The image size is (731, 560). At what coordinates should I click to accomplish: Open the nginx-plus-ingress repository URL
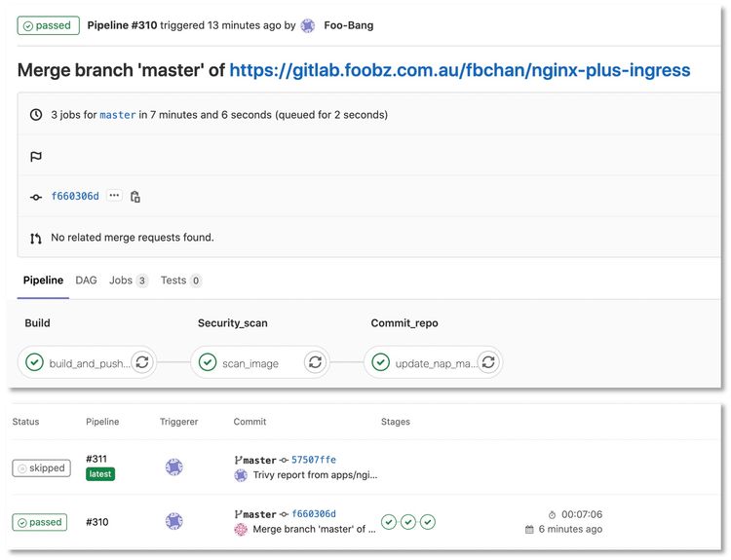pos(459,70)
